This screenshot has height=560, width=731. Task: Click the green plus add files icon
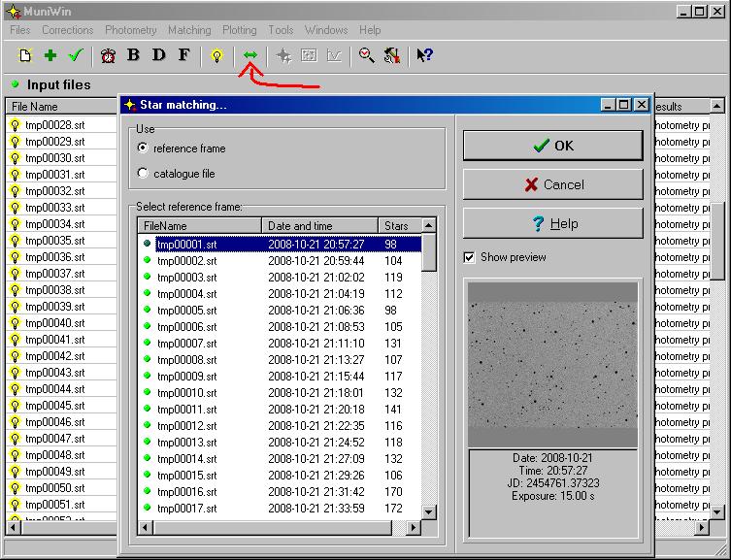click(x=50, y=55)
